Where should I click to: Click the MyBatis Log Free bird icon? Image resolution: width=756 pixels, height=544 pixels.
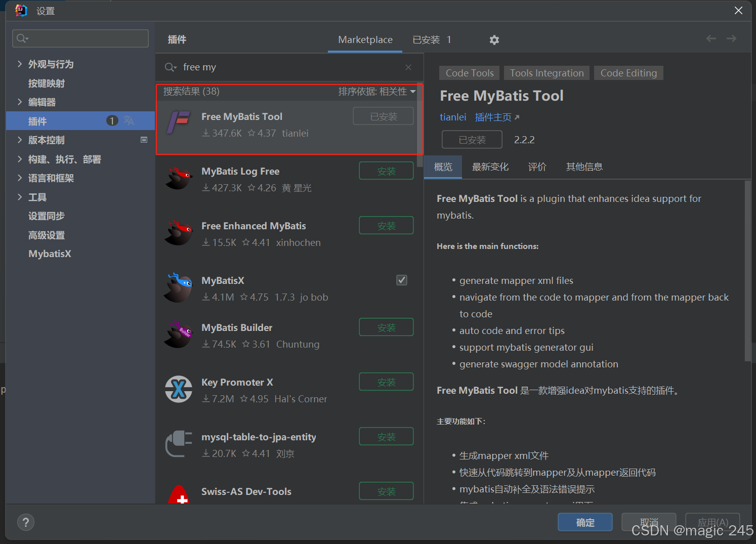pos(179,178)
